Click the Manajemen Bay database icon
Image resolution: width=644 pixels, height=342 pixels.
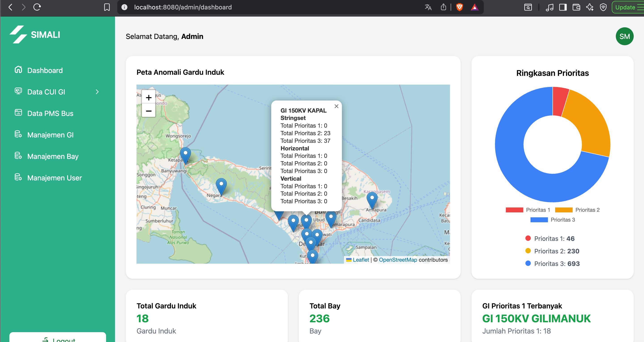click(18, 156)
